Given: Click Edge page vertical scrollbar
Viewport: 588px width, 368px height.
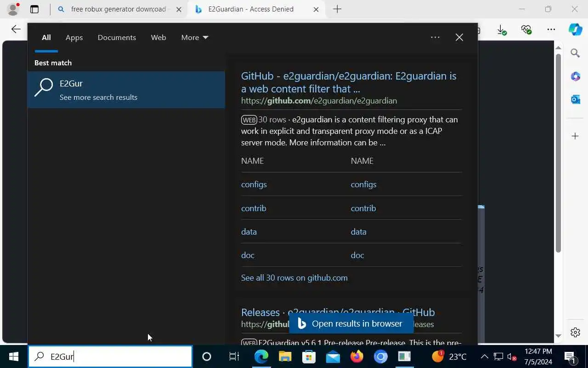Looking at the screenshot, I should click(558, 153).
